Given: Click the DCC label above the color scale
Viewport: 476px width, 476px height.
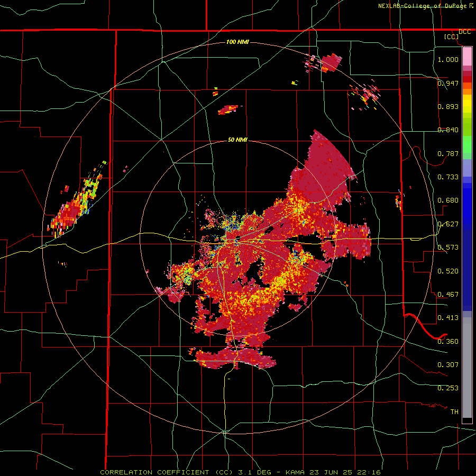Looking at the screenshot, I should pyautogui.click(x=465, y=32).
